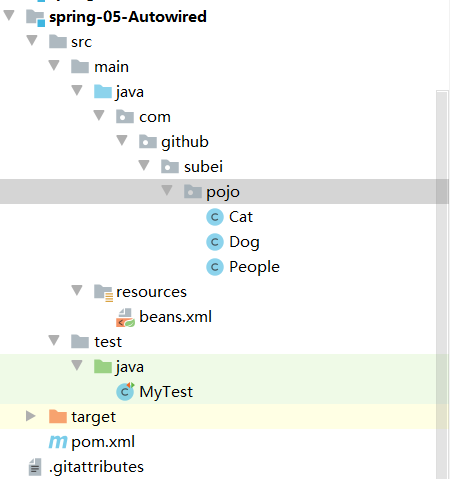
Task: Collapse the spring-05-Autowired module node
Action: (x=9, y=15)
